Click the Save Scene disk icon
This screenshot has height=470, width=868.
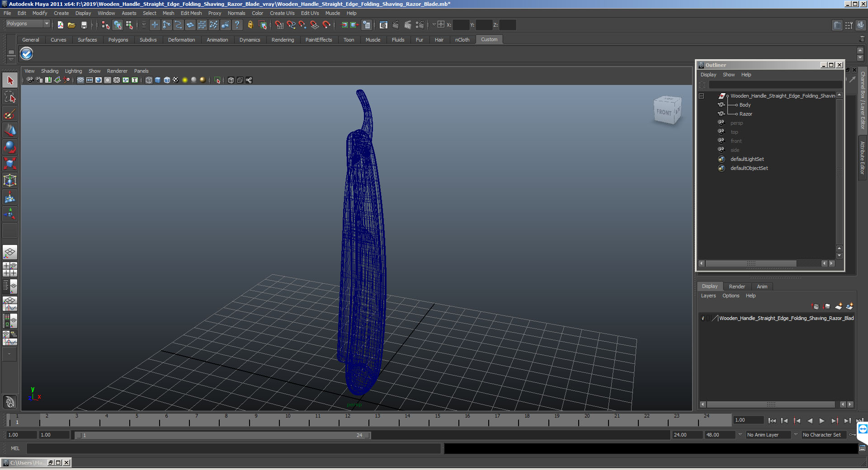point(84,25)
